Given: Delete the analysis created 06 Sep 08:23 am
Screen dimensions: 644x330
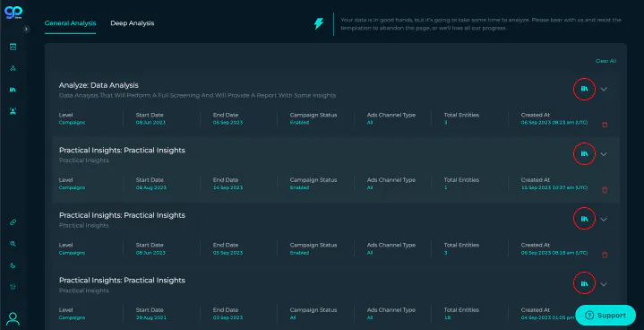Looking at the screenshot, I should click(x=605, y=125).
